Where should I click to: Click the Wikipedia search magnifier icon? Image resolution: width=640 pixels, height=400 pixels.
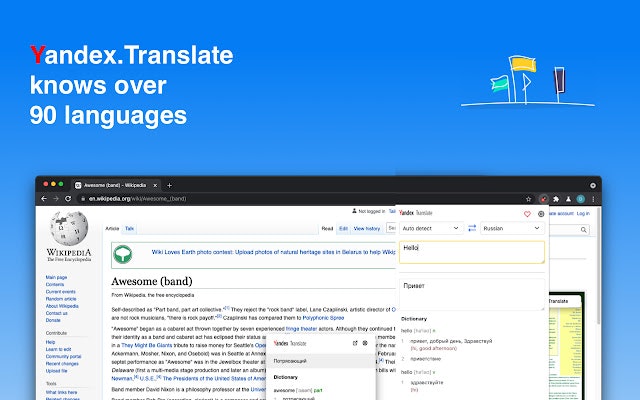click(x=584, y=230)
